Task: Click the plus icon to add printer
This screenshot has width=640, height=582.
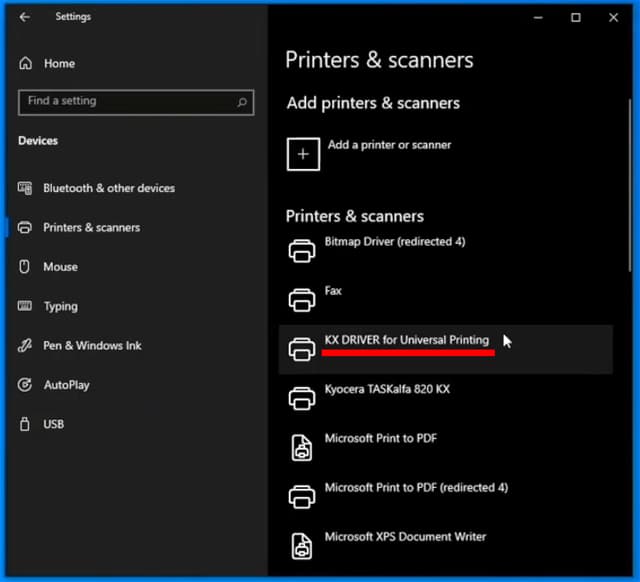Action: (303, 154)
